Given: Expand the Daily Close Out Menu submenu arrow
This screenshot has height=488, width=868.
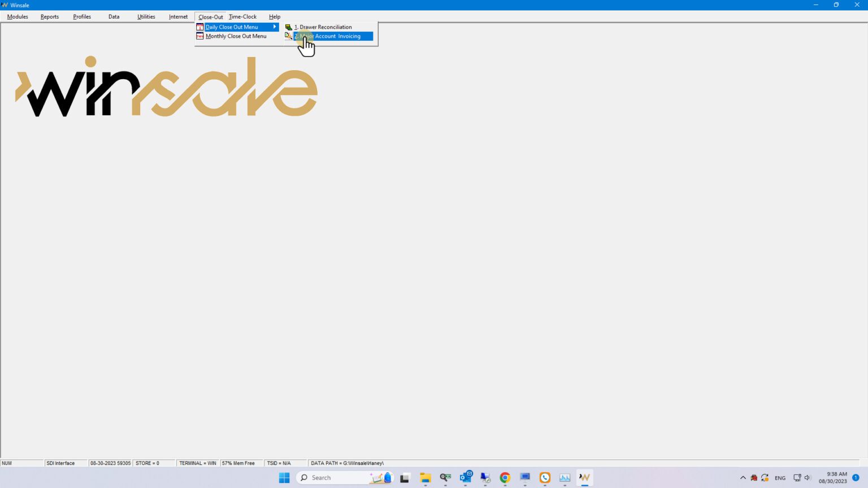Looking at the screenshot, I should (x=275, y=27).
